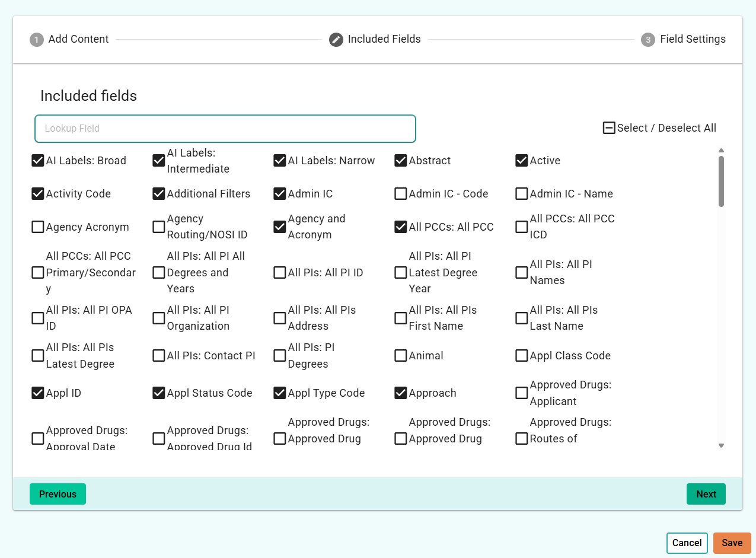Uncheck the Appl Status Code checkbox
Screen dimensions: 756x558
click(x=159, y=393)
